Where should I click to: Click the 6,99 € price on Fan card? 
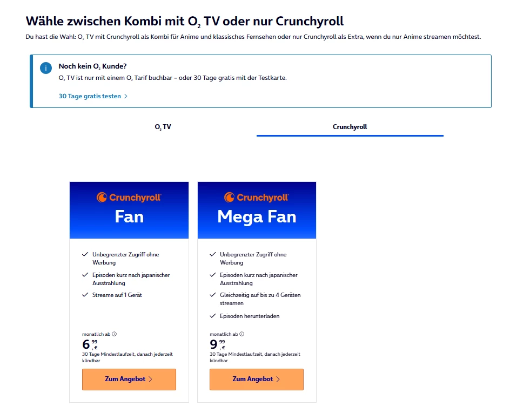pos(90,344)
